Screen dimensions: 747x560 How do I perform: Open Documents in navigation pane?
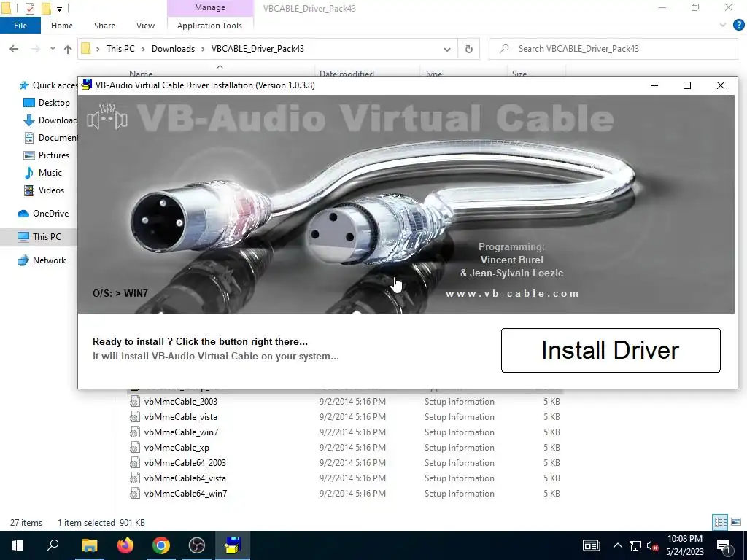tap(50, 138)
